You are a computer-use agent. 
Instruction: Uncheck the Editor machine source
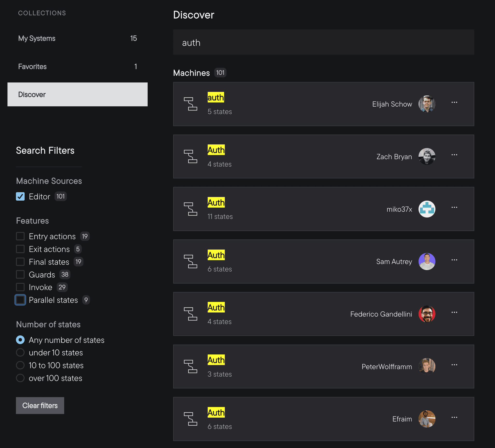coord(20,196)
